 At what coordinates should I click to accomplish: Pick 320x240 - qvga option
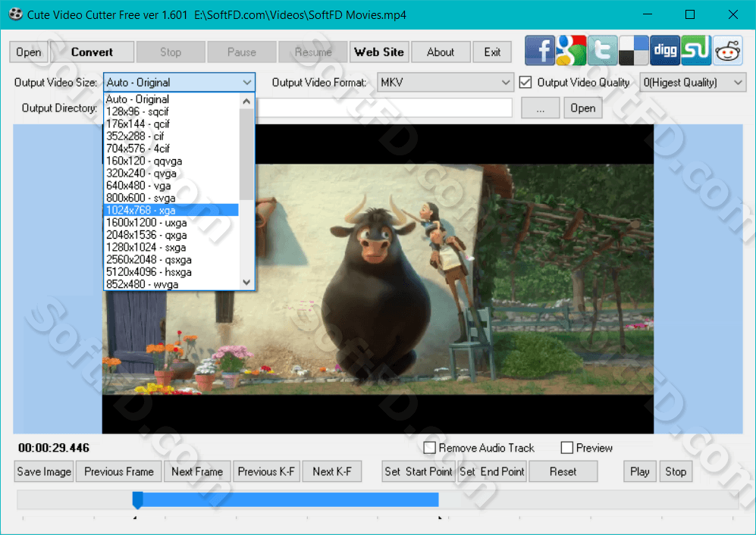pos(171,173)
